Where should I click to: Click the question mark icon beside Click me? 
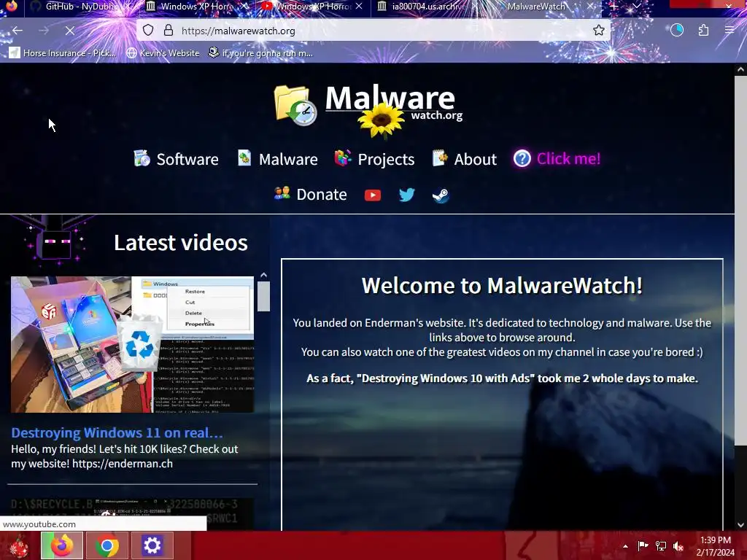coord(522,158)
